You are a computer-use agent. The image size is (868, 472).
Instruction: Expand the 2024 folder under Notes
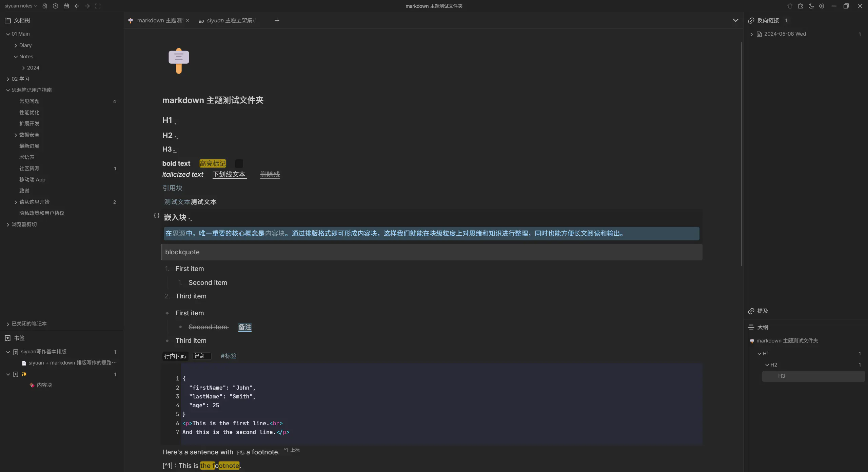[23, 68]
